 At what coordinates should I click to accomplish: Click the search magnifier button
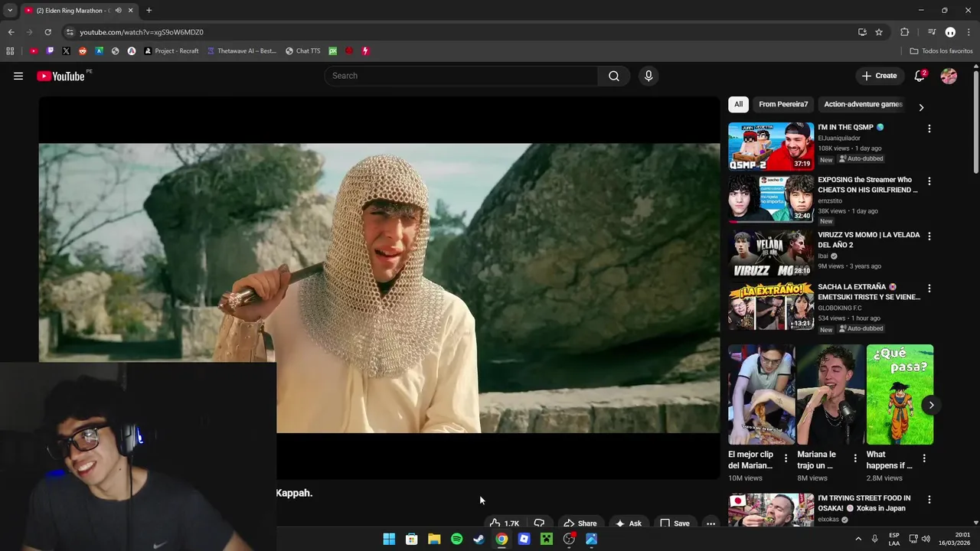click(x=614, y=76)
